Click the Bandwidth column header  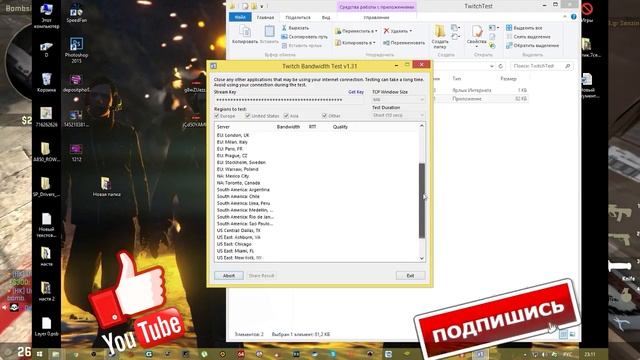point(288,127)
